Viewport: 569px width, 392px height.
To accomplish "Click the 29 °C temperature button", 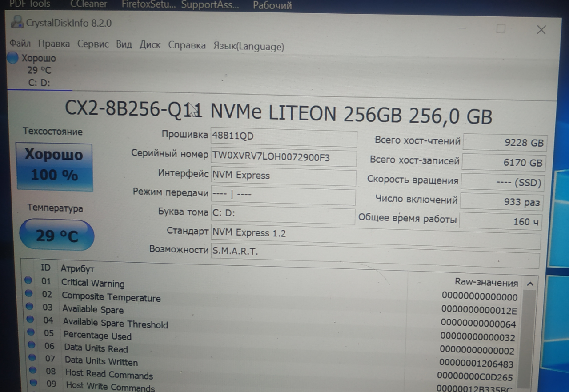I will click(x=57, y=235).
